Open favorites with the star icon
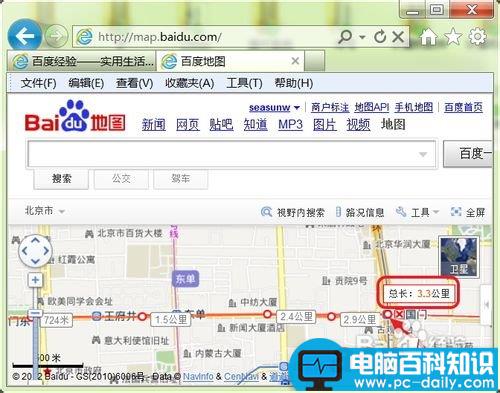Screen dimensions: 500x393 tap(453, 36)
